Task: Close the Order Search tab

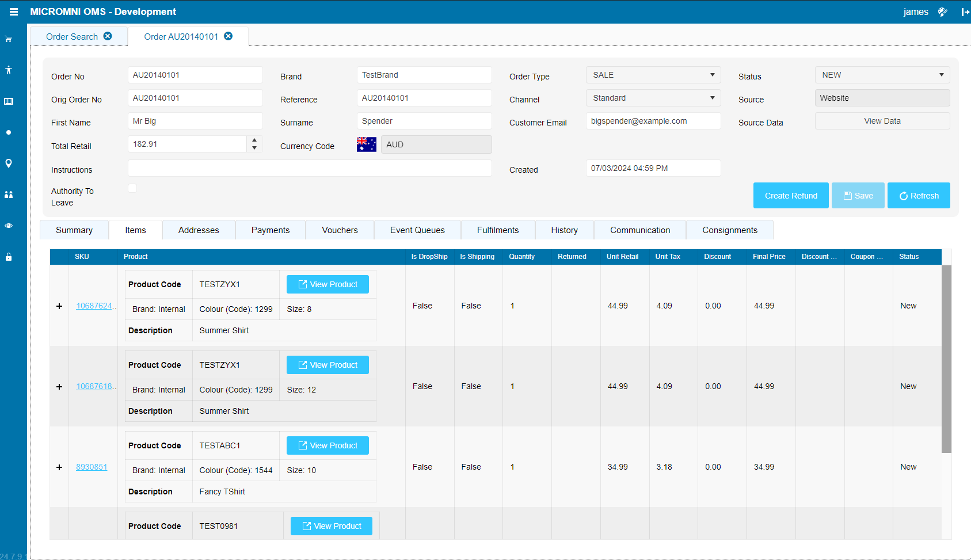Action: (108, 36)
